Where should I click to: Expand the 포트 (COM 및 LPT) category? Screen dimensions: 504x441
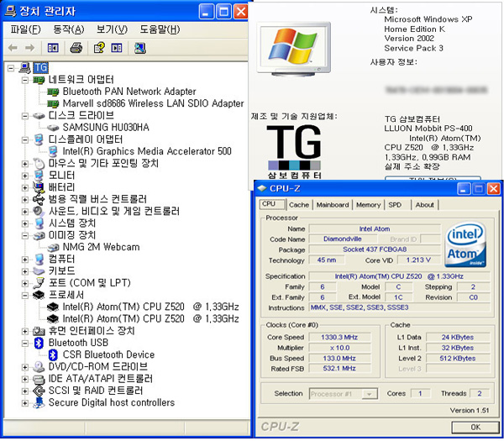point(24,284)
